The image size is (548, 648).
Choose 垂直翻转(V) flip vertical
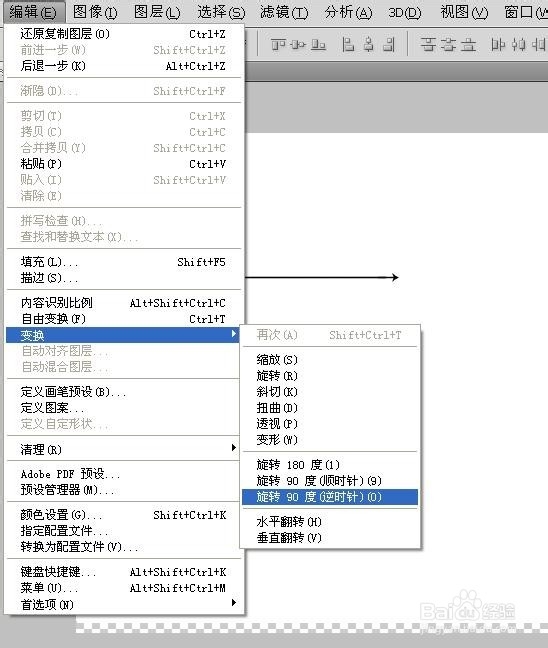330,538
